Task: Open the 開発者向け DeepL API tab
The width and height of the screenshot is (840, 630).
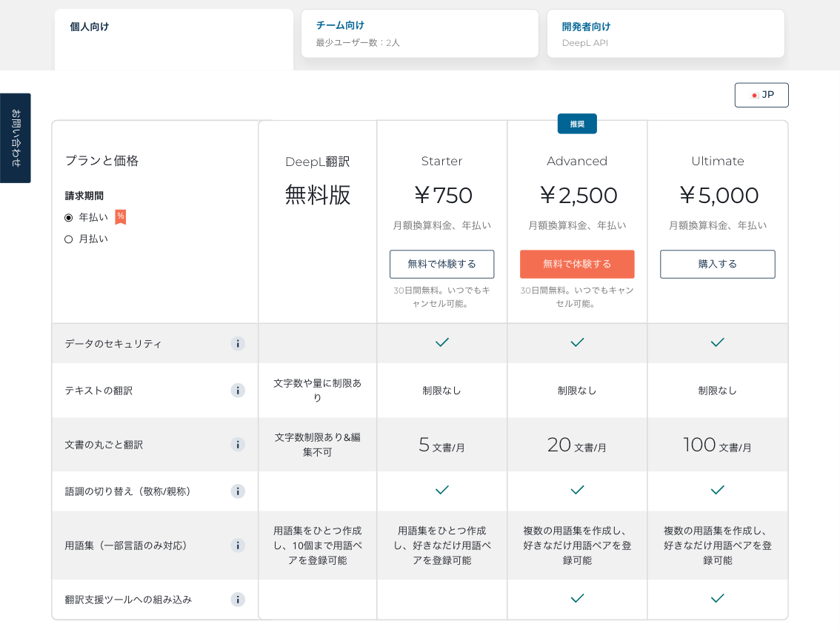Action: 665,33
